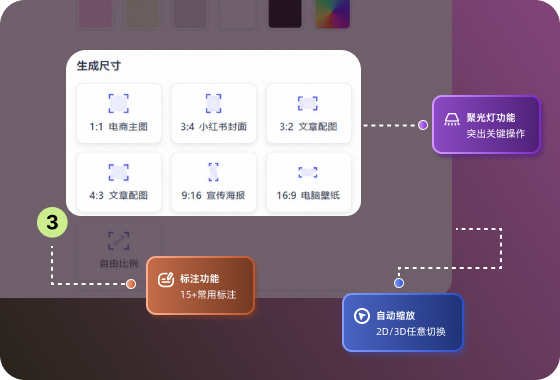The height and width of the screenshot is (380, 560).
Task: Open the 自动缩放 auto zoom card
Action: [403, 322]
